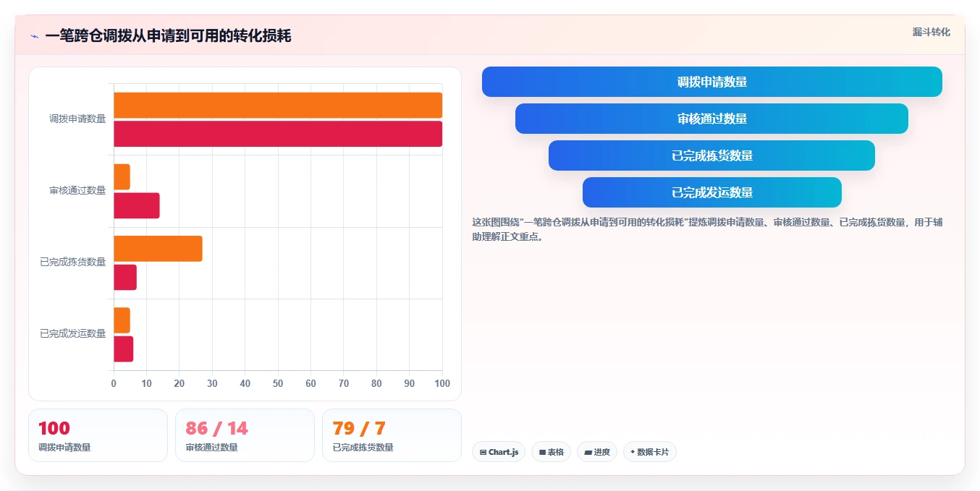This screenshot has width=980, height=491.
Task: Click the 调拨申请数量 funnel bar
Action: (x=712, y=82)
